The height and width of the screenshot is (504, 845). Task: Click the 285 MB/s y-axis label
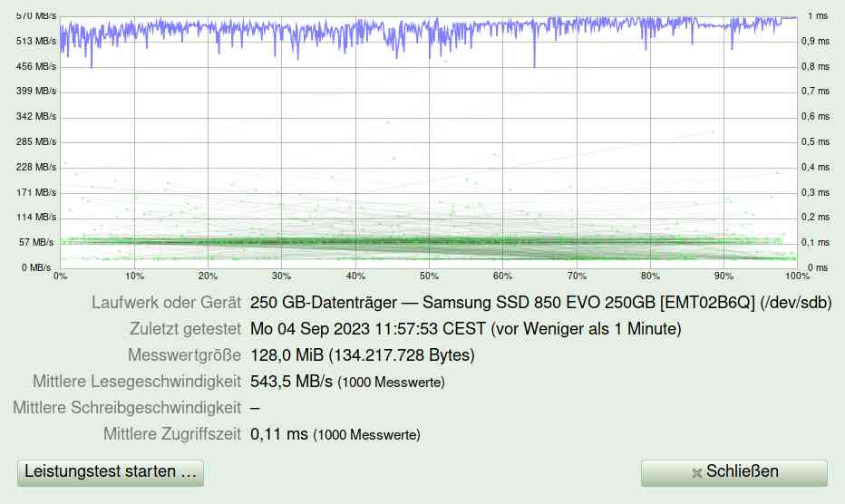(x=36, y=141)
